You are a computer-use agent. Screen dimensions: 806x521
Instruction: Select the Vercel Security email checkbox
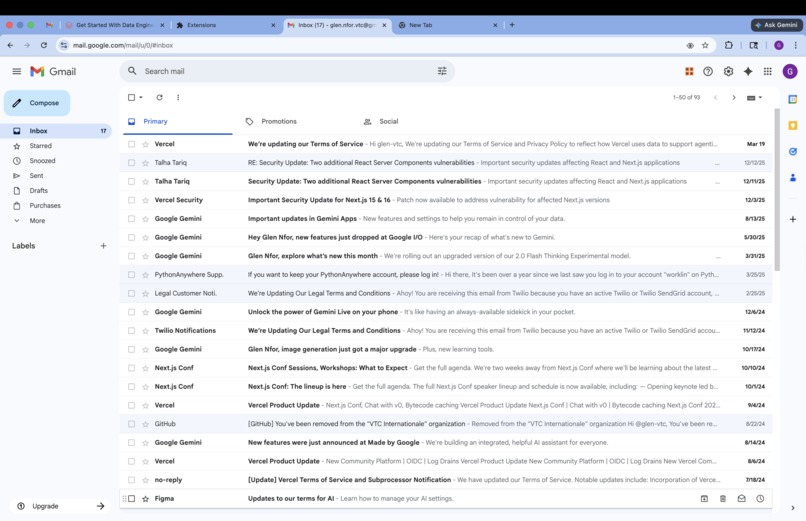pyautogui.click(x=132, y=200)
